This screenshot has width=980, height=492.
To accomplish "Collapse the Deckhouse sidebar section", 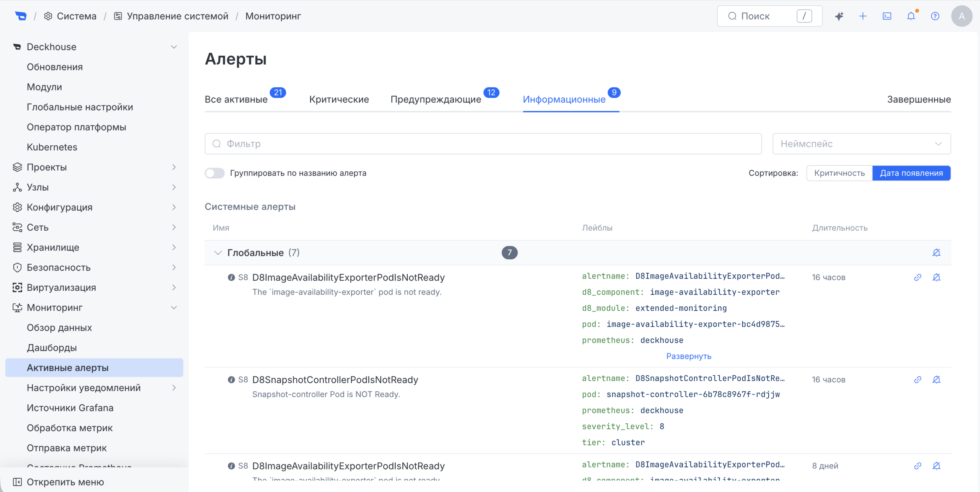I will tap(174, 47).
